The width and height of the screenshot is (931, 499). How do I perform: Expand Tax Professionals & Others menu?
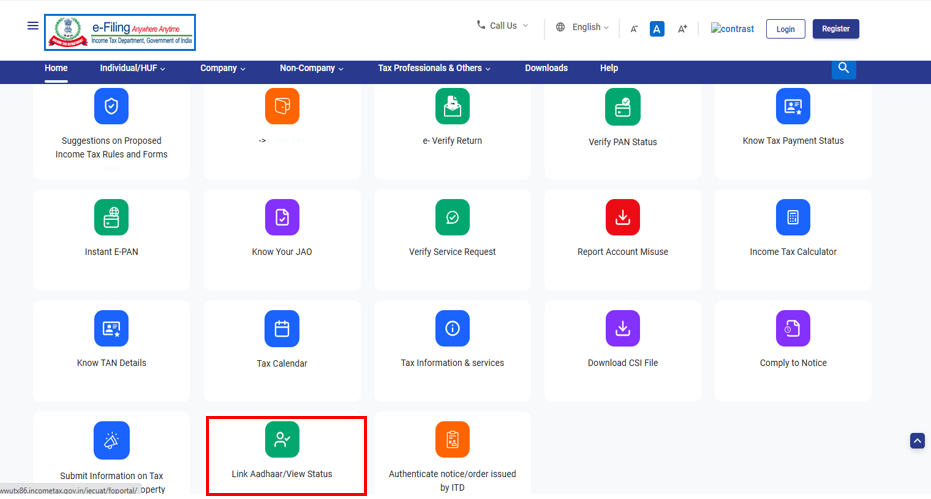434,68
